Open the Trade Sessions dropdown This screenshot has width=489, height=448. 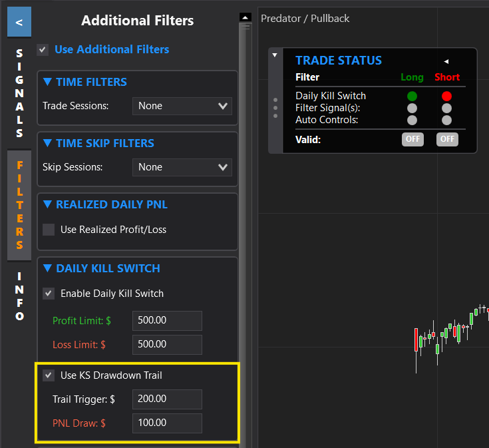[182, 106]
